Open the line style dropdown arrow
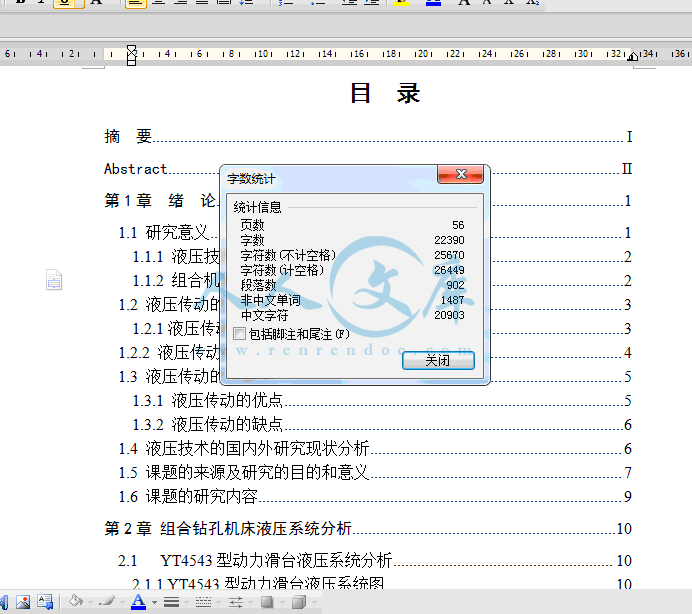Viewport: 692px width, 614px height. point(187,602)
